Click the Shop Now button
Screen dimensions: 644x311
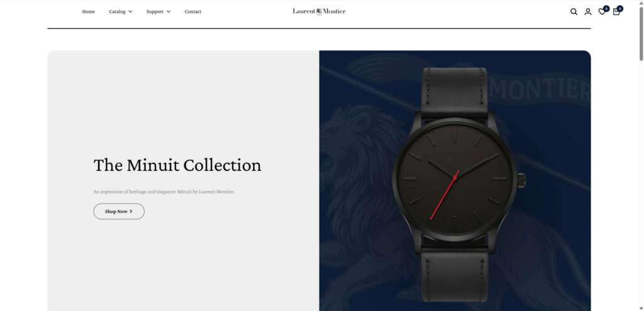click(x=119, y=211)
